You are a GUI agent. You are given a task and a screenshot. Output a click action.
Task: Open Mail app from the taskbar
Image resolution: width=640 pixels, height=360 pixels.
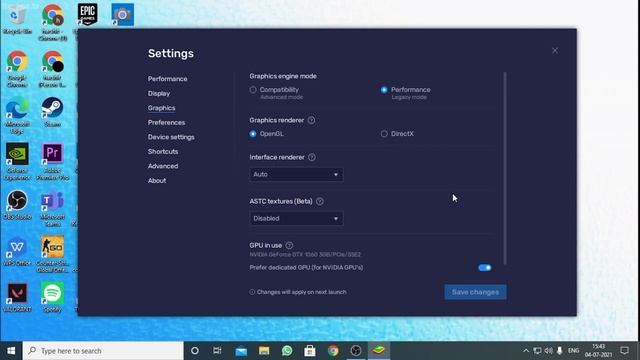tap(241, 351)
